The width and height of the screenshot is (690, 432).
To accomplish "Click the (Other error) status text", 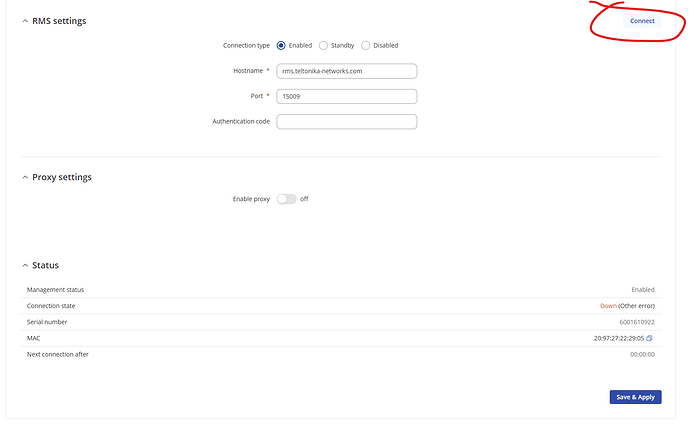I will point(637,306).
